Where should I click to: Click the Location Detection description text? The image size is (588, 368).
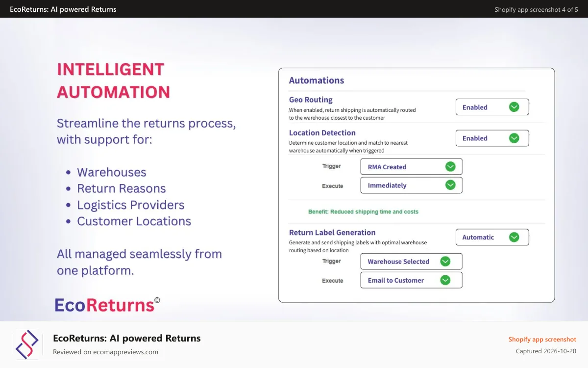click(348, 147)
